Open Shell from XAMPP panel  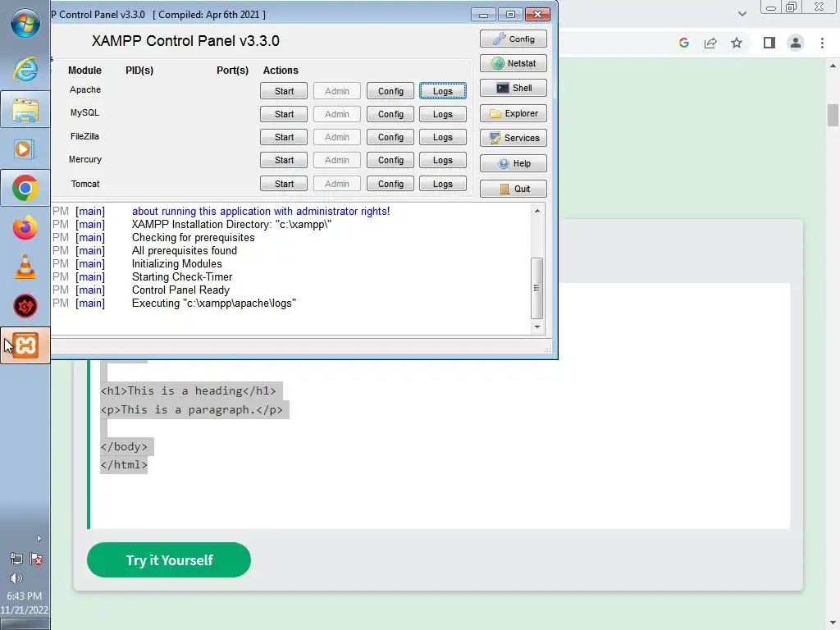pos(514,88)
